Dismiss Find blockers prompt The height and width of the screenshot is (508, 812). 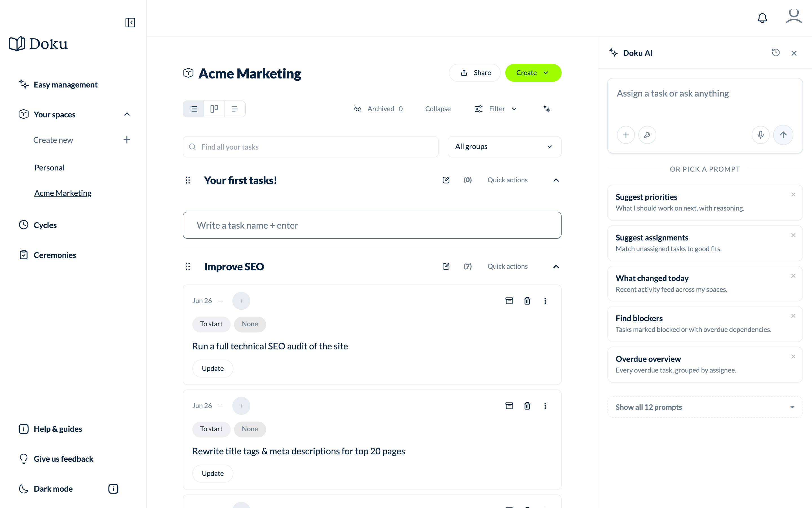pos(793,316)
